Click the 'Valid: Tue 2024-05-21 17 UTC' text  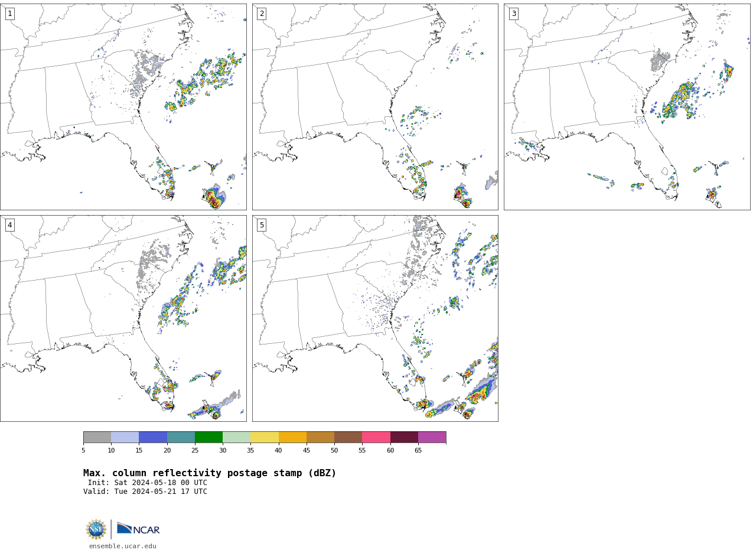(145, 492)
